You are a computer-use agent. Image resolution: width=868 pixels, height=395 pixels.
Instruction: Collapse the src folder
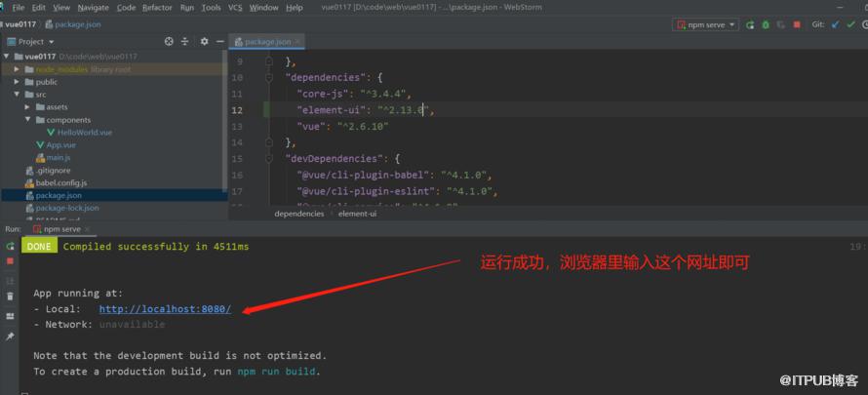pos(17,95)
